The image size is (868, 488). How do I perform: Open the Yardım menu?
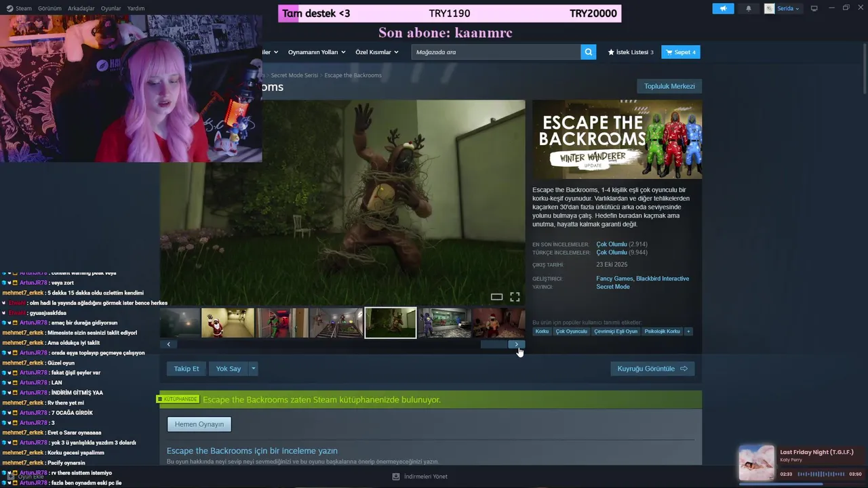click(136, 8)
